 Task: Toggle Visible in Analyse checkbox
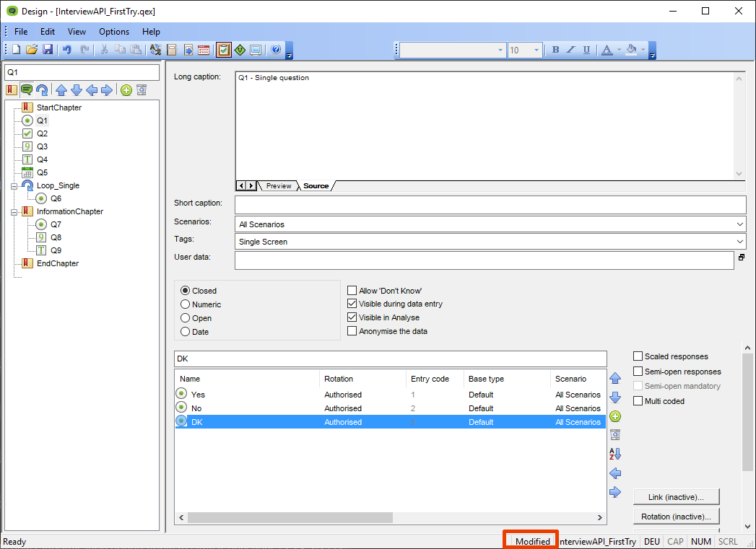[352, 317]
